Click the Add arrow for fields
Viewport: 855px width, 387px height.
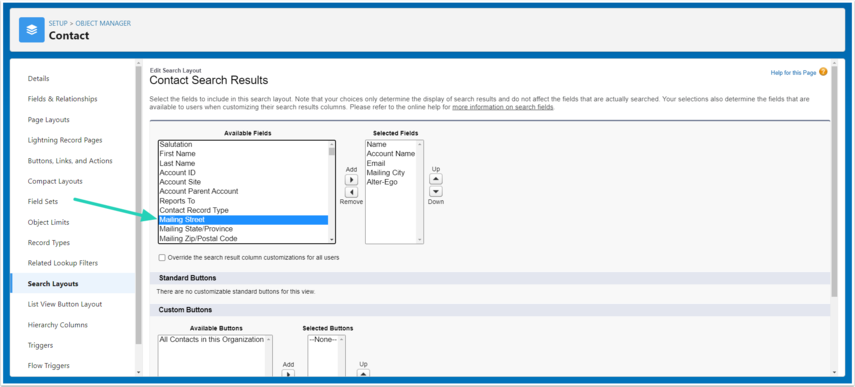coord(352,180)
